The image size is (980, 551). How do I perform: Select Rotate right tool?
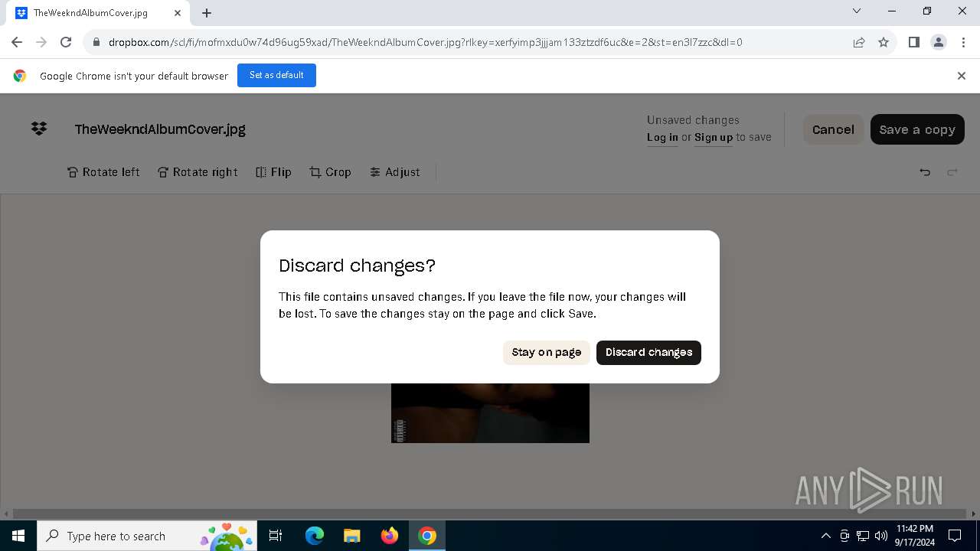coord(198,172)
